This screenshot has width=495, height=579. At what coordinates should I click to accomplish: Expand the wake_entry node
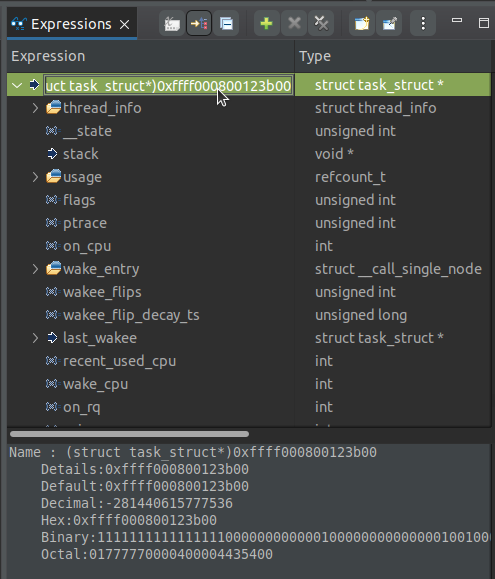[x=35, y=269]
